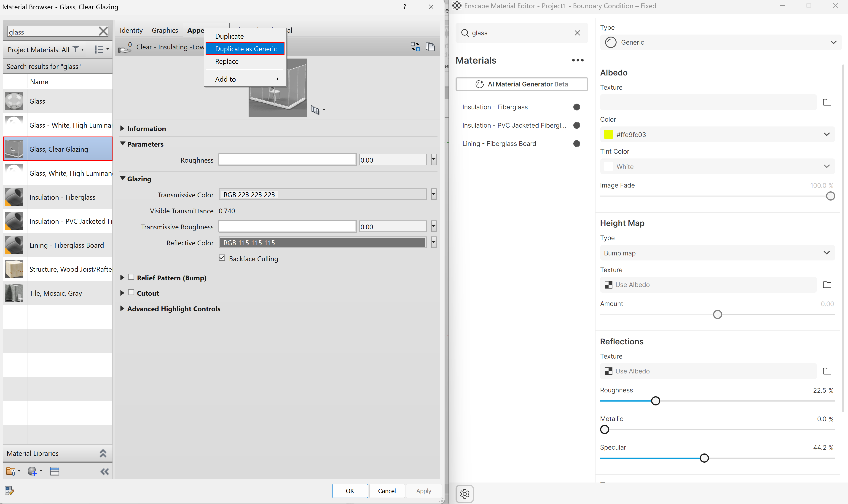The height and width of the screenshot is (504, 848).
Task: Switch to the Identity tab
Action: (131, 30)
